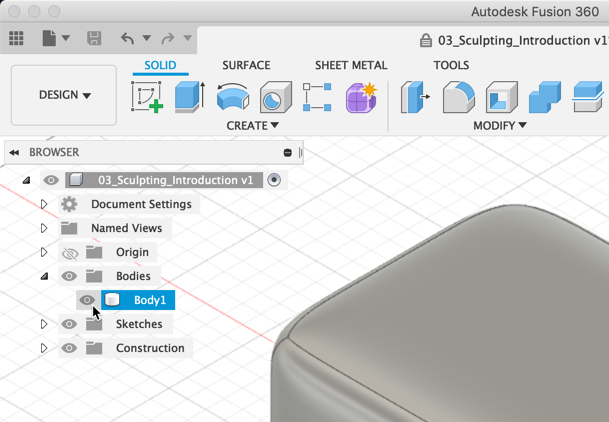Click the activate component radio button
The height and width of the screenshot is (422, 609).
tap(274, 180)
